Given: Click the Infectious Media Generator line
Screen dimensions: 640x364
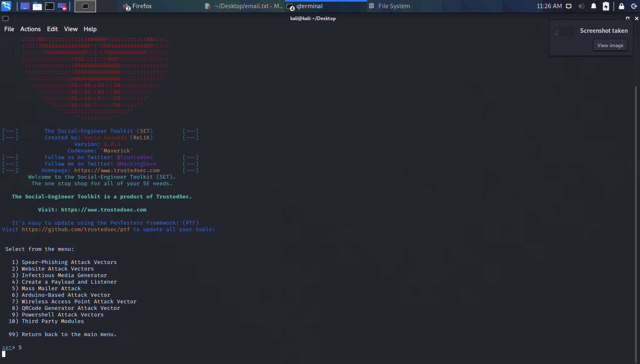Looking at the screenshot, I should [59, 275].
